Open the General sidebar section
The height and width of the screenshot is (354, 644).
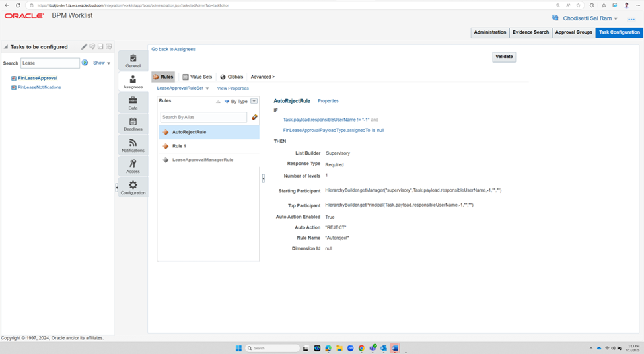(133, 61)
